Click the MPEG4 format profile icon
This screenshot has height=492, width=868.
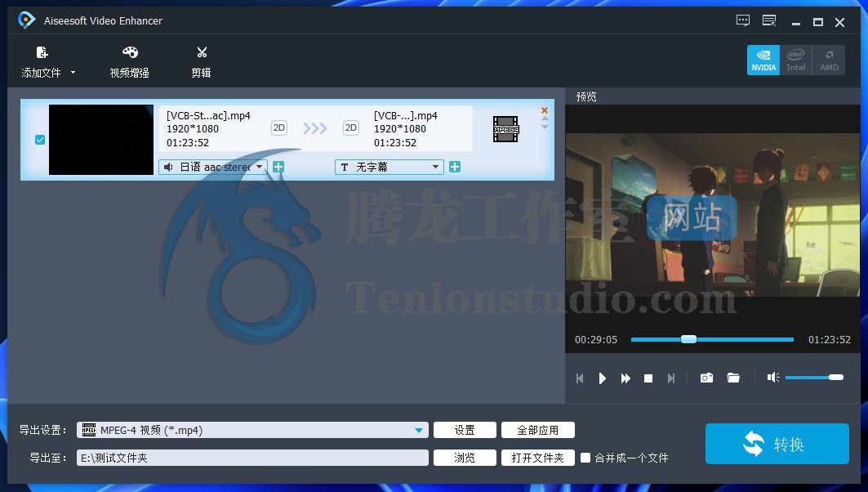[506, 129]
